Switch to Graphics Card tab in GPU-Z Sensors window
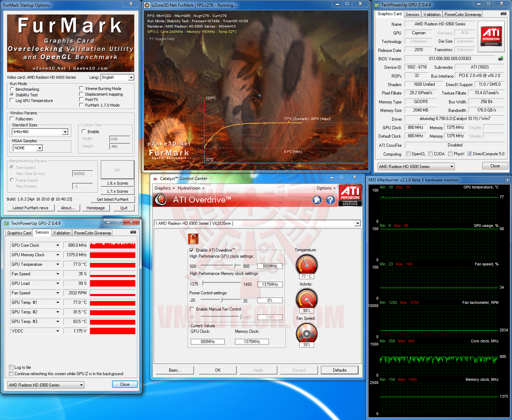Screen dimensions: 512x420 click(19, 233)
